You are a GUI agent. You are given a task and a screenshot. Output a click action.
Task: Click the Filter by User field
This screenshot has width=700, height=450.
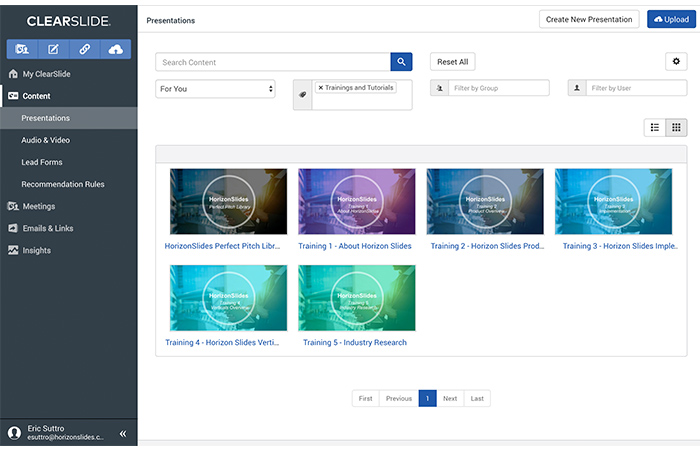coord(636,88)
